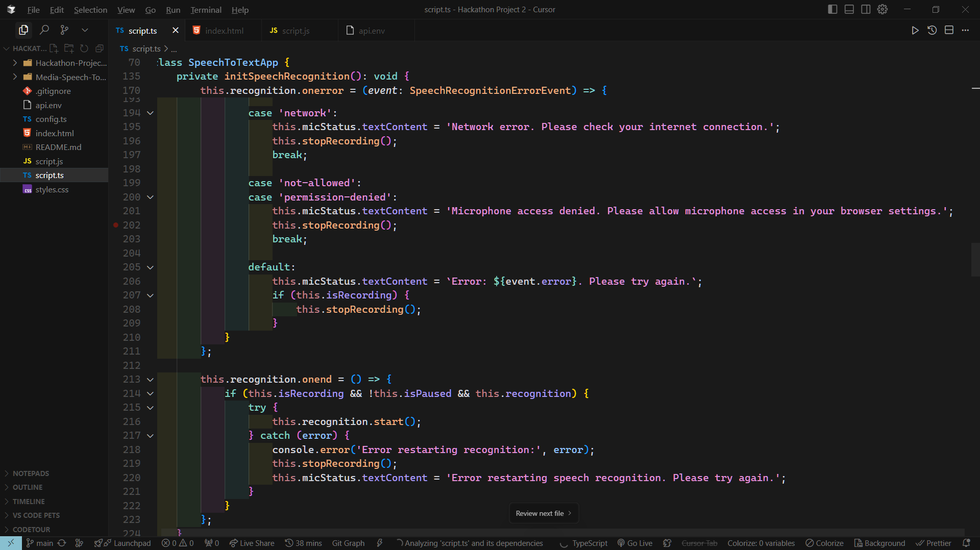Fold the code block at line 194
This screenshot has height=550, width=980.
pyautogui.click(x=150, y=113)
